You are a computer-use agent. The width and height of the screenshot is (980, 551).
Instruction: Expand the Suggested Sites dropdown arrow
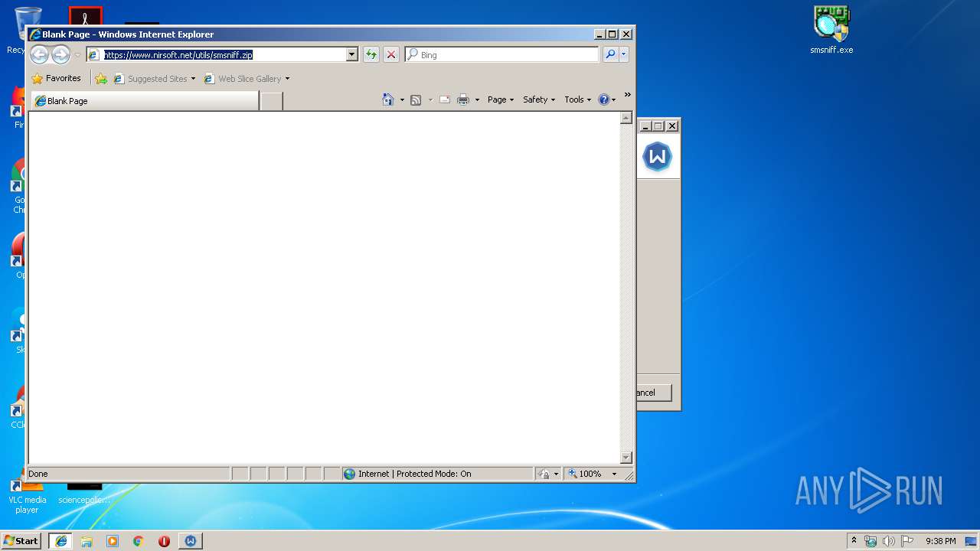(193, 78)
